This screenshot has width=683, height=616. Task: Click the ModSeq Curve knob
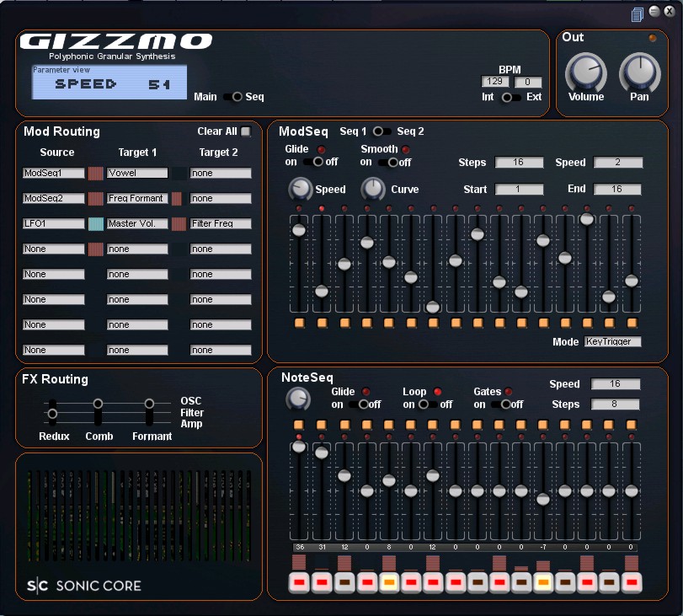(373, 189)
